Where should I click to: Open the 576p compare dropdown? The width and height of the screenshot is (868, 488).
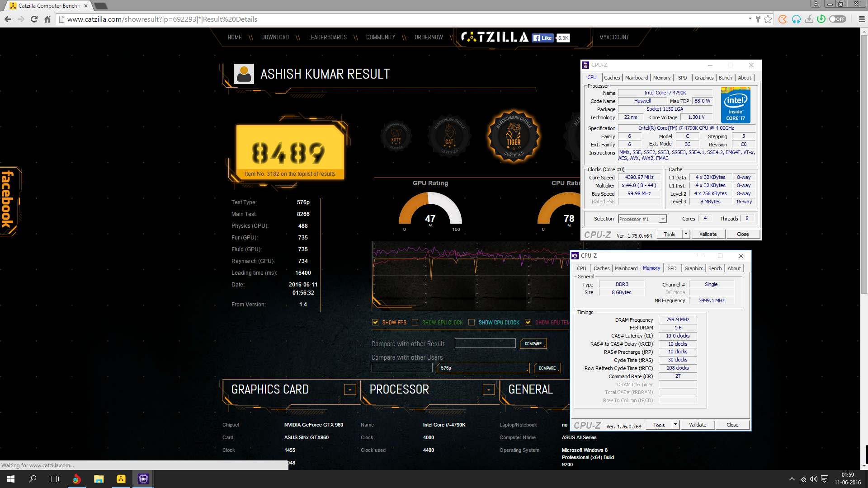483,368
